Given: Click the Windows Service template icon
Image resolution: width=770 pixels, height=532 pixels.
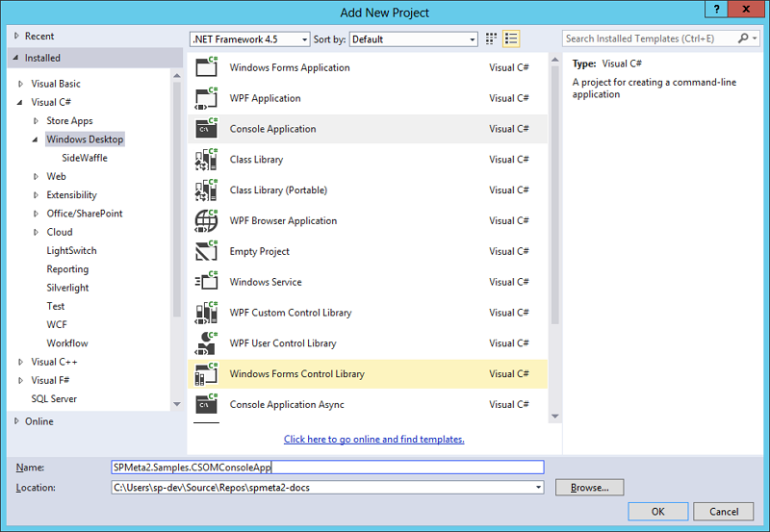Looking at the screenshot, I should pyautogui.click(x=206, y=282).
